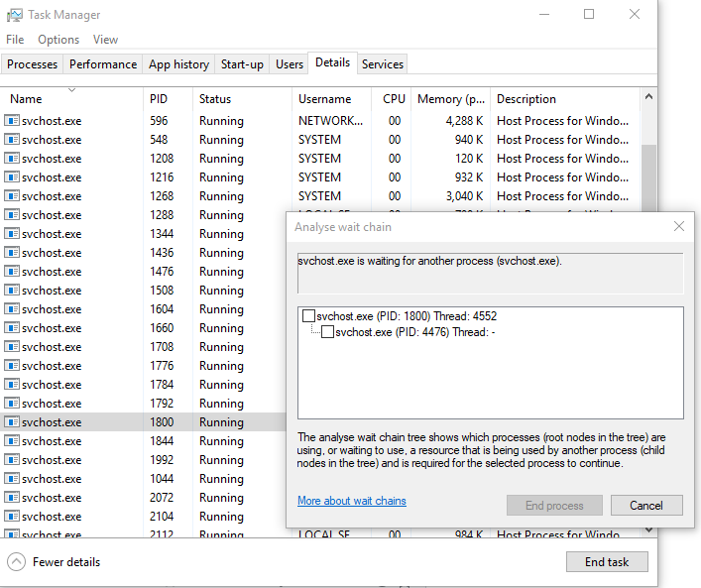Switch to the Users tab
The image size is (701, 588).
tap(290, 64)
